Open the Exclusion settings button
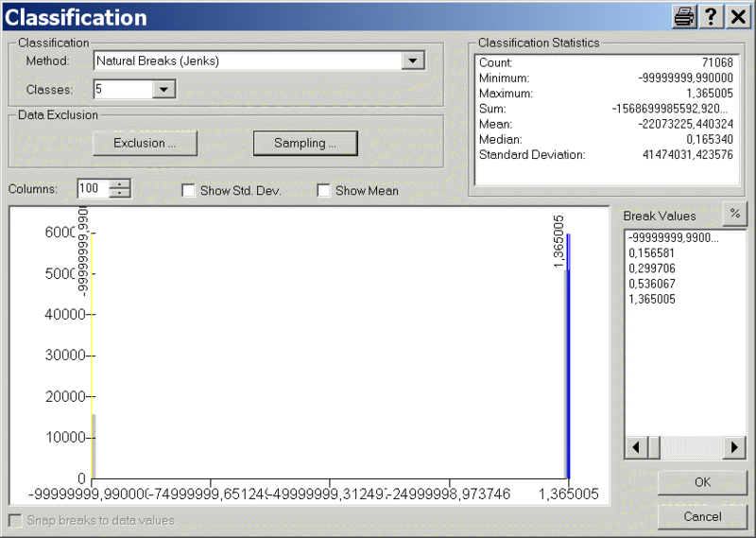This screenshot has height=538, width=756. click(x=145, y=144)
